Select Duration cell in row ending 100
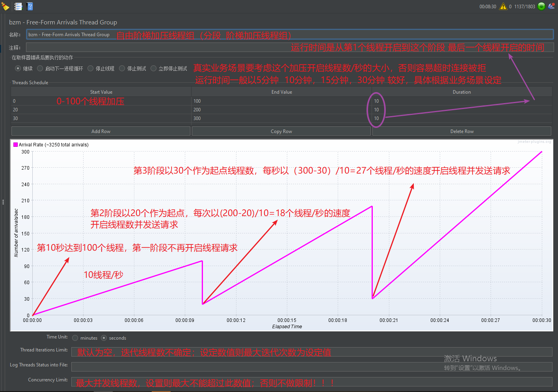The height and width of the screenshot is (392, 558). (462, 101)
